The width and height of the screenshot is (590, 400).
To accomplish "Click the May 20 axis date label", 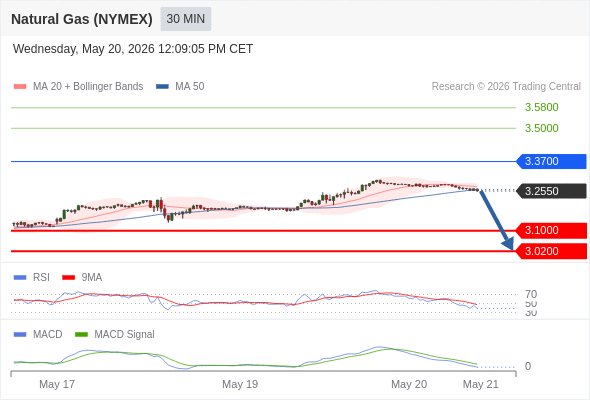I will (x=409, y=384).
